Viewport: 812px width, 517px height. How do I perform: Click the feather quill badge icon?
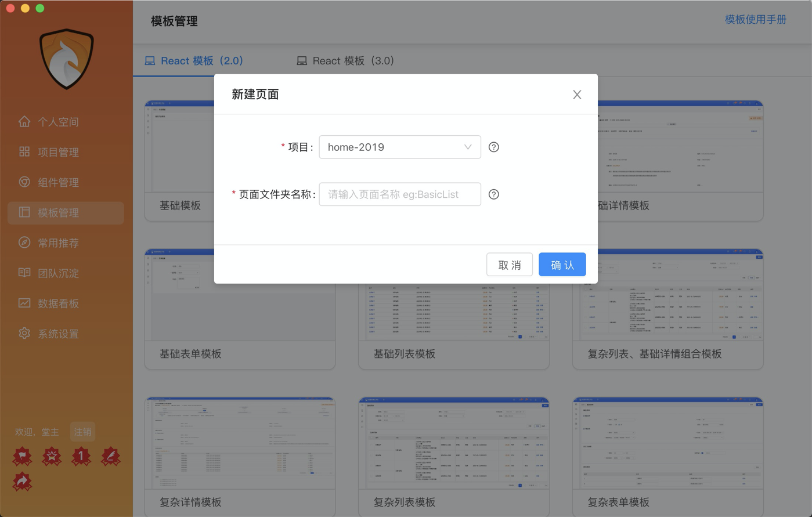(x=110, y=457)
